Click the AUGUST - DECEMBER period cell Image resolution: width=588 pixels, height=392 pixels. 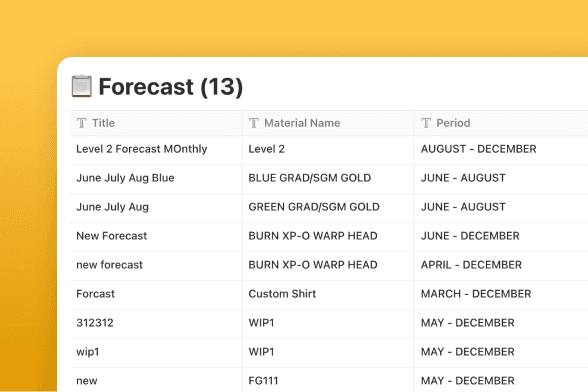pyautogui.click(x=501, y=149)
